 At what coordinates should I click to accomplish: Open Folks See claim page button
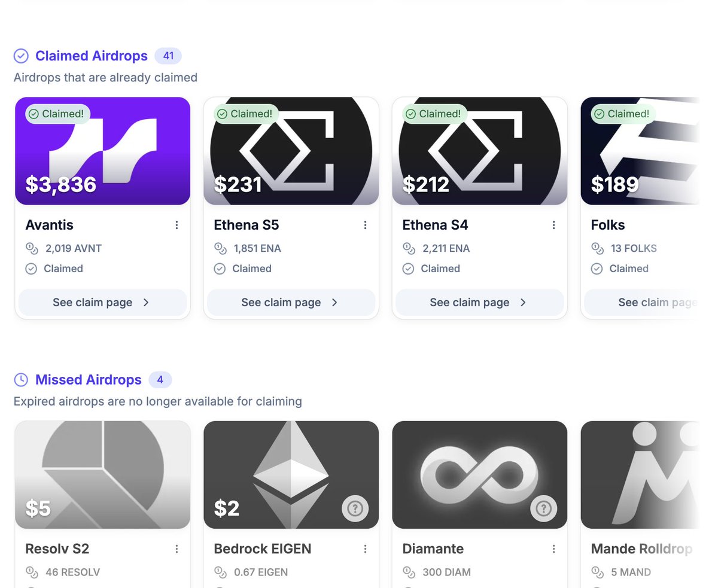click(x=641, y=303)
